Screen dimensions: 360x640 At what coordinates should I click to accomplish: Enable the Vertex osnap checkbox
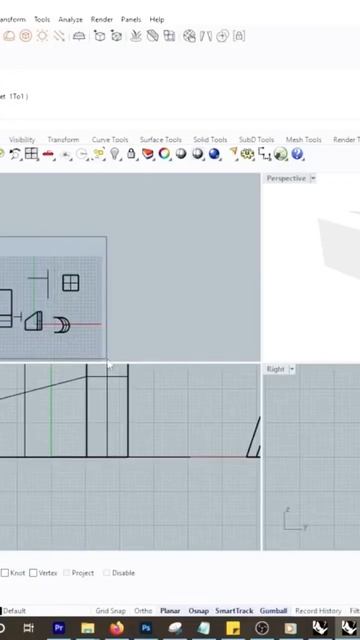(33, 573)
